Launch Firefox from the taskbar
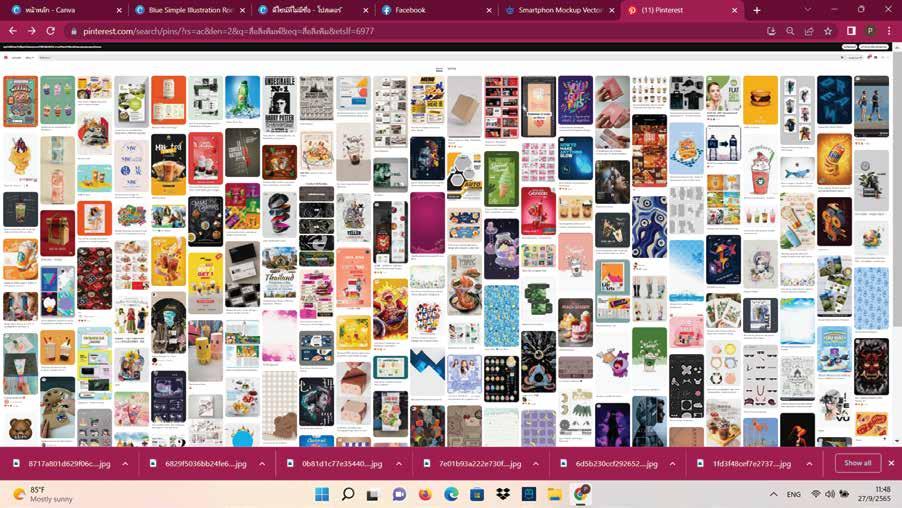 pos(425,494)
